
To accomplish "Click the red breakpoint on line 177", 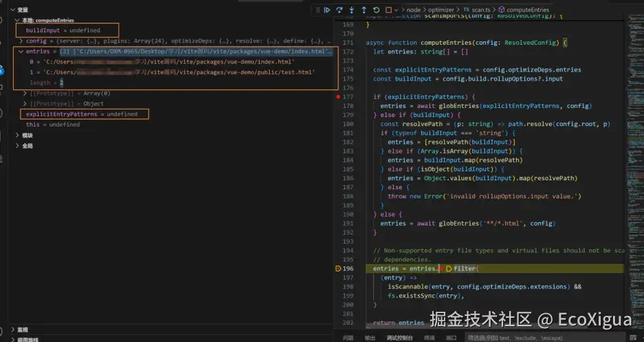I will (x=338, y=97).
